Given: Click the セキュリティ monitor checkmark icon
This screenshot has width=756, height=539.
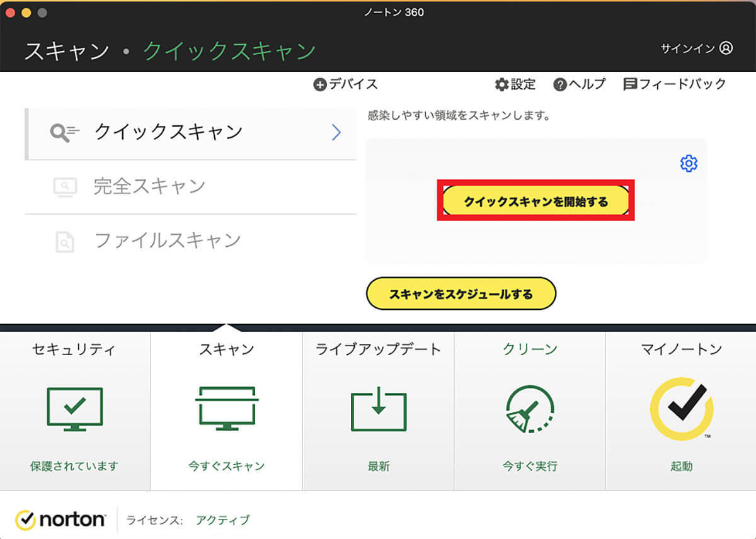Looking at the screenshot, I should (74, 409).
